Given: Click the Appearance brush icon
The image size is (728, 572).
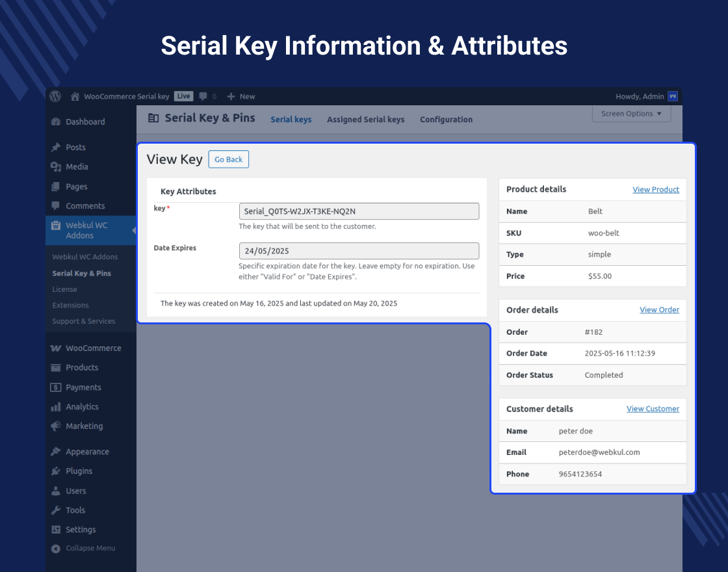Looking at the screenshot, I should click(56, 452).
